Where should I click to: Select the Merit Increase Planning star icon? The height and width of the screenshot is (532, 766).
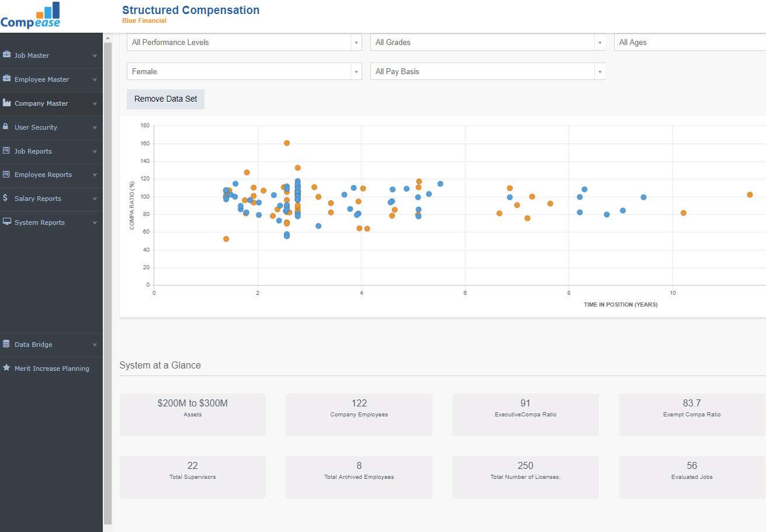pyautogui.click(x=8, y=368)
